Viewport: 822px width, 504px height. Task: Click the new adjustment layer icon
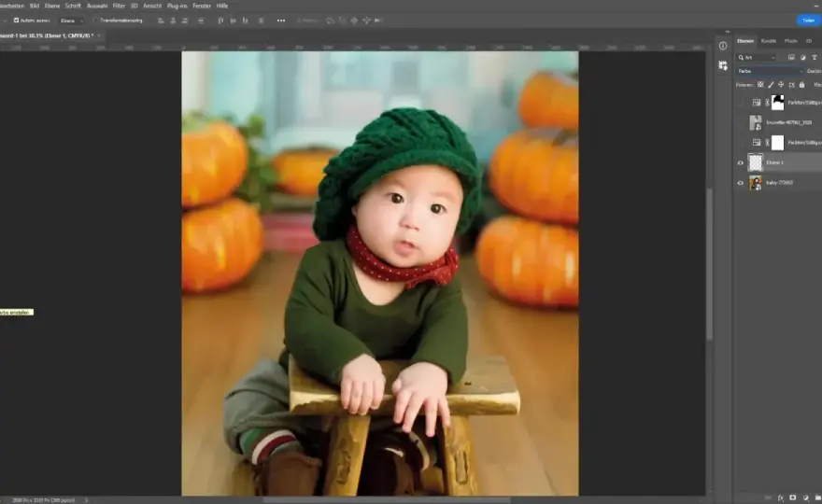click(806, 497)
